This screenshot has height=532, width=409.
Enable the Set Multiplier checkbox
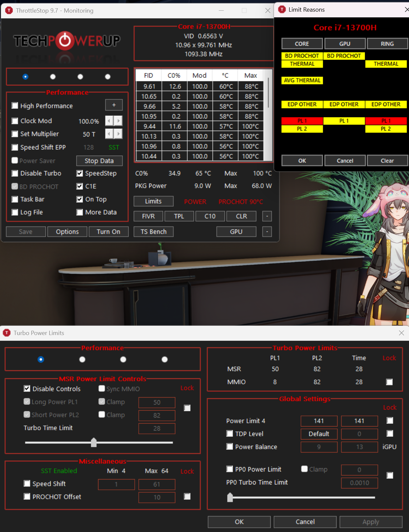click(x=15, y=134)
